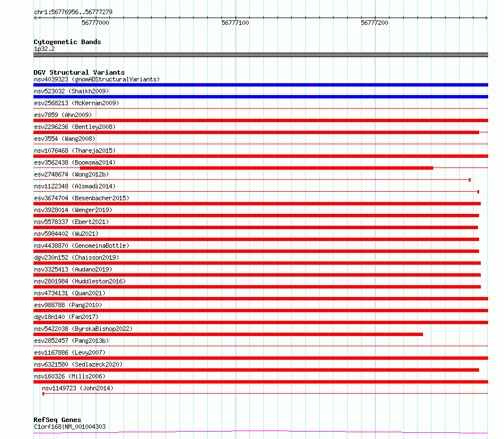Open variant dgv230n152 (Chaisson2019)
504x439 pixels.
[76, 257]
